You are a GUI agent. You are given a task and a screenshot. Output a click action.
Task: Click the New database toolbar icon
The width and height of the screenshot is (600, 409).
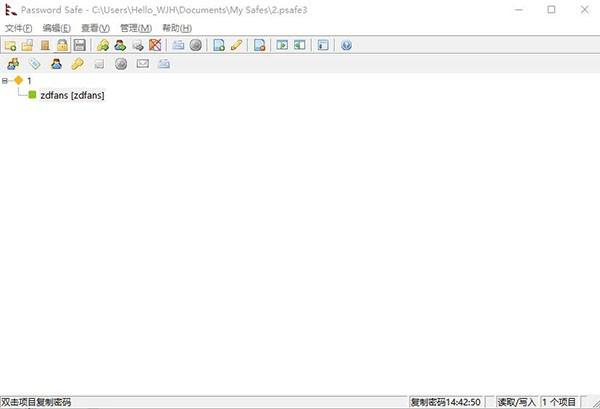(x=10, y=46)
